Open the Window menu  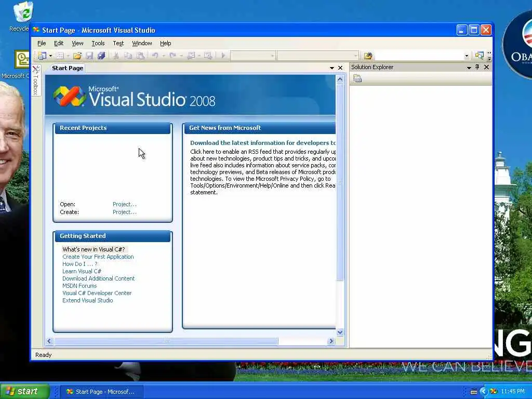point(142,43)
